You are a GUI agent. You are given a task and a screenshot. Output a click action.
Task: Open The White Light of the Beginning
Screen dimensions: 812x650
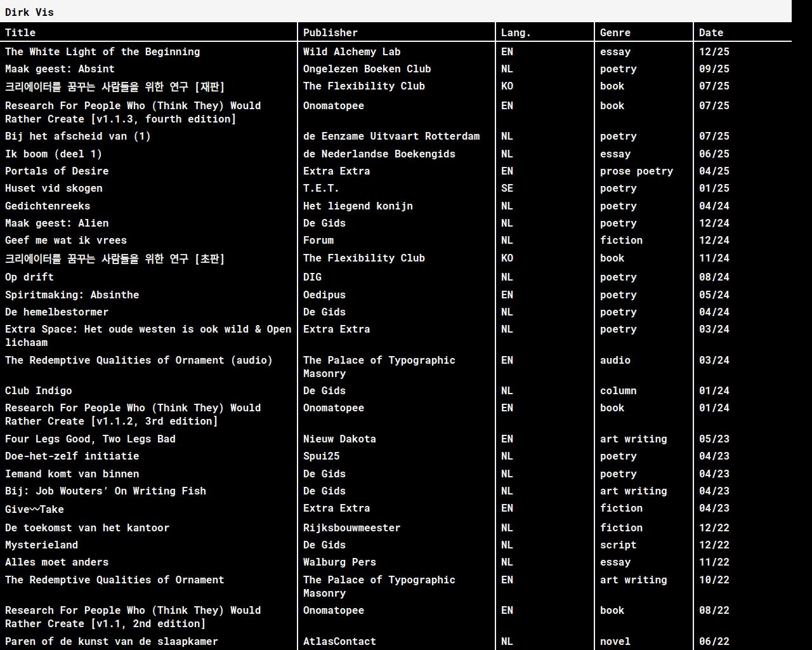(x=102, y=52)
